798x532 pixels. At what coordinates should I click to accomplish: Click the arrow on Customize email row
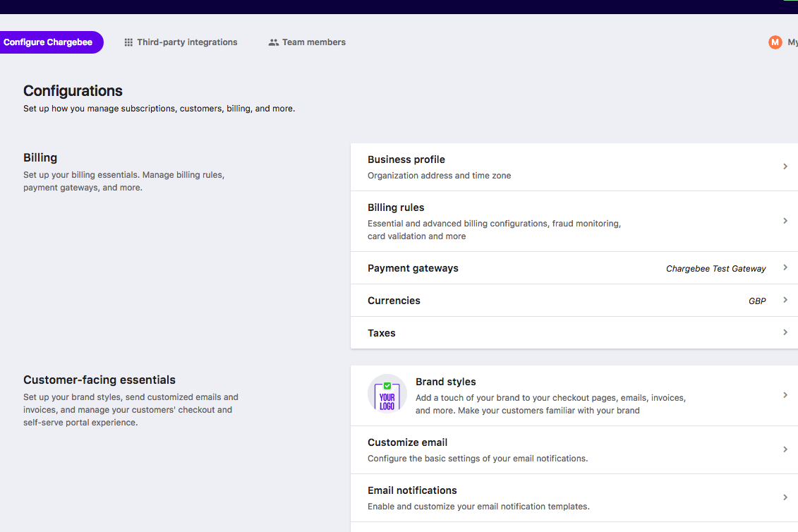(x=785, y=449)
